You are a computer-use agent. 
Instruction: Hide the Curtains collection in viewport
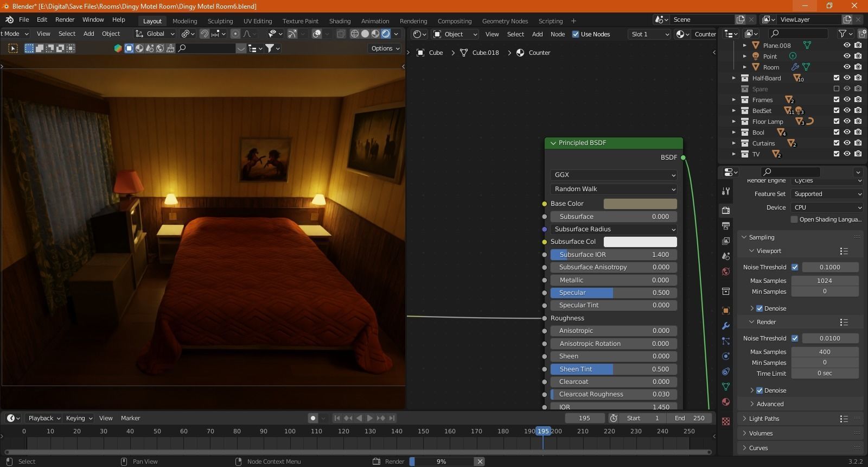(x=847, y=143)
